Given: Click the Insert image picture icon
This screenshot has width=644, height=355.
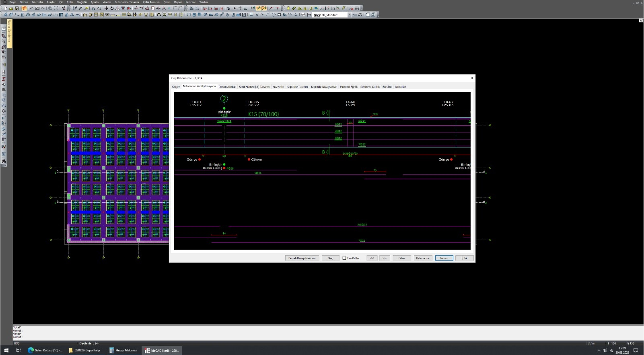Looking at the screenshot, I should click(x=251, y=15).
